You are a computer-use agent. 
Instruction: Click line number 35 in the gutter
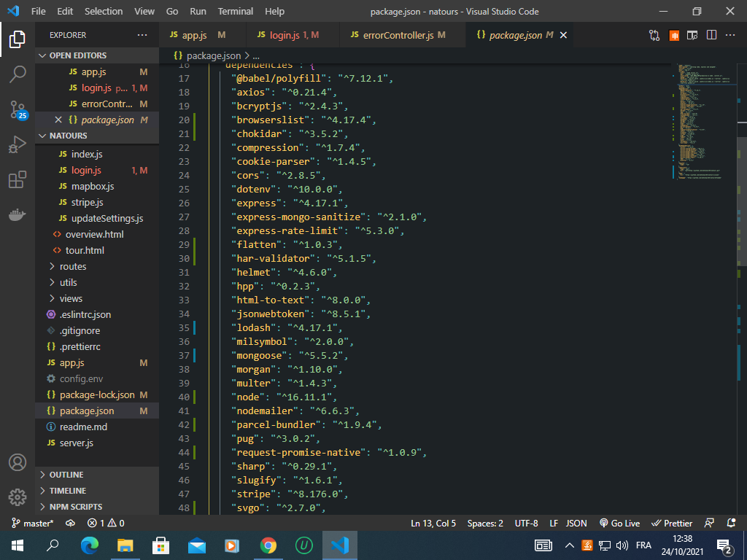(184, 327)
